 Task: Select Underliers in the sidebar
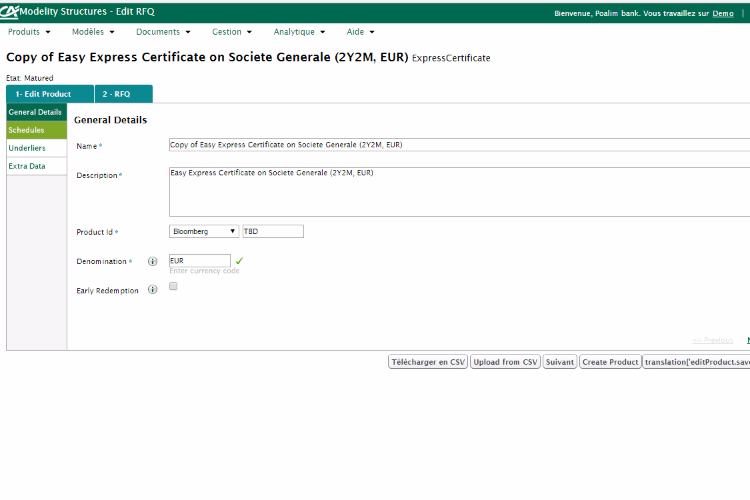[x=36, y=148]
